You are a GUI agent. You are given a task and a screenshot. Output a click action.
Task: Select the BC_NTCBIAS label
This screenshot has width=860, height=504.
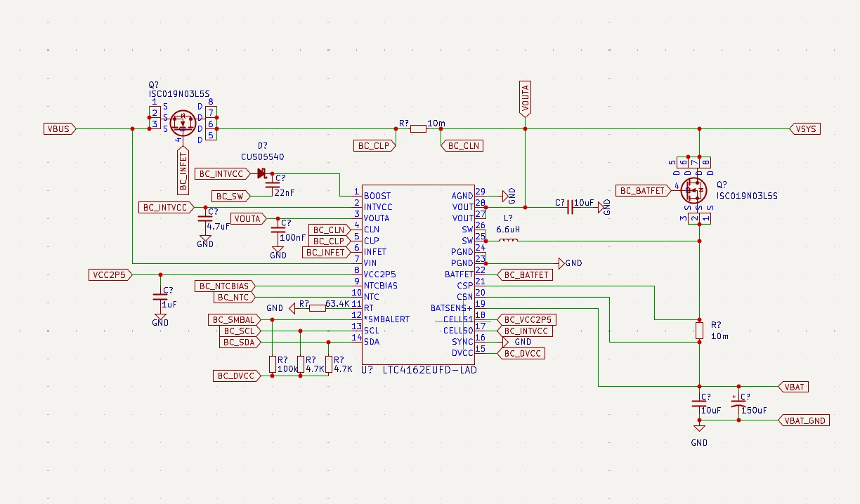[x=225, y=286]
